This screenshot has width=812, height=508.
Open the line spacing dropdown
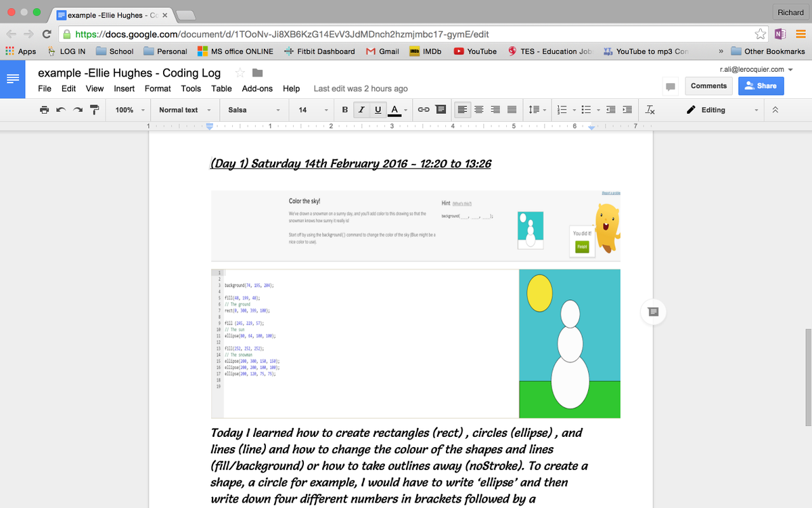(536, 110)
